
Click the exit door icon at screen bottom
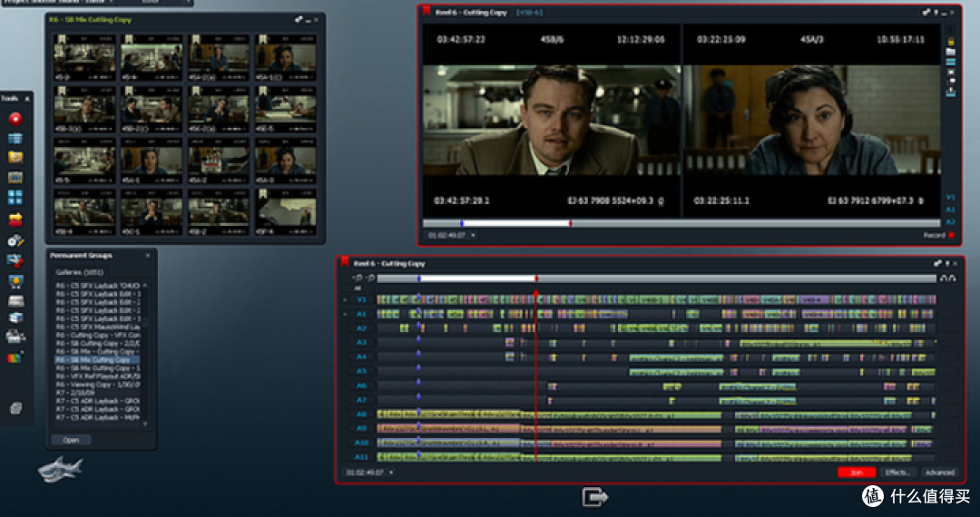(x=595, y=497)
